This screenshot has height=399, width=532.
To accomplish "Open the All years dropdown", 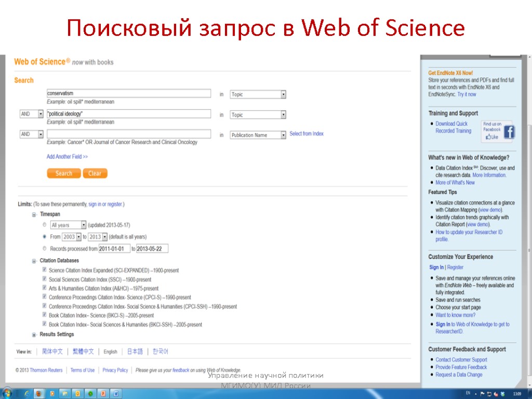I will pos(68,225).
